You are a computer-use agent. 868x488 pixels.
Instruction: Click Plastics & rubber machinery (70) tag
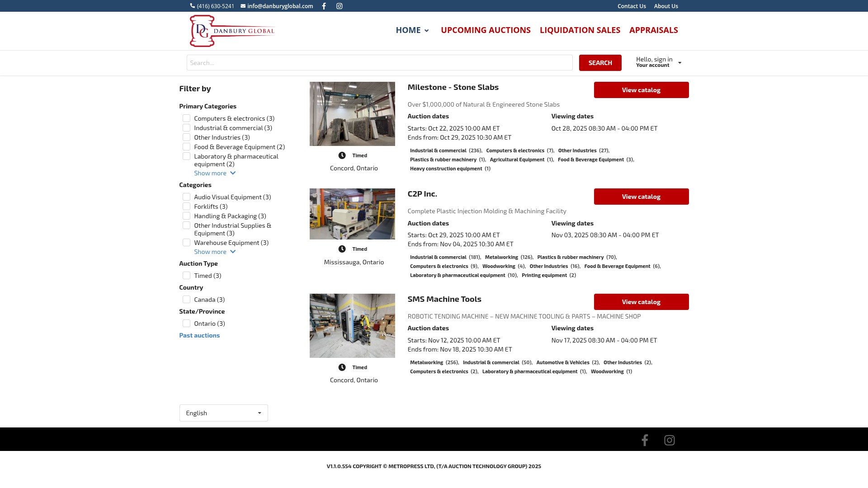coord(576,257)
